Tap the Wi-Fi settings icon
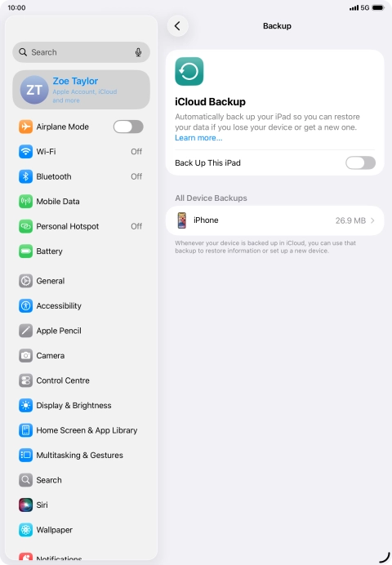The height and width of the screenshot is (565, 392). click(25, 152)
